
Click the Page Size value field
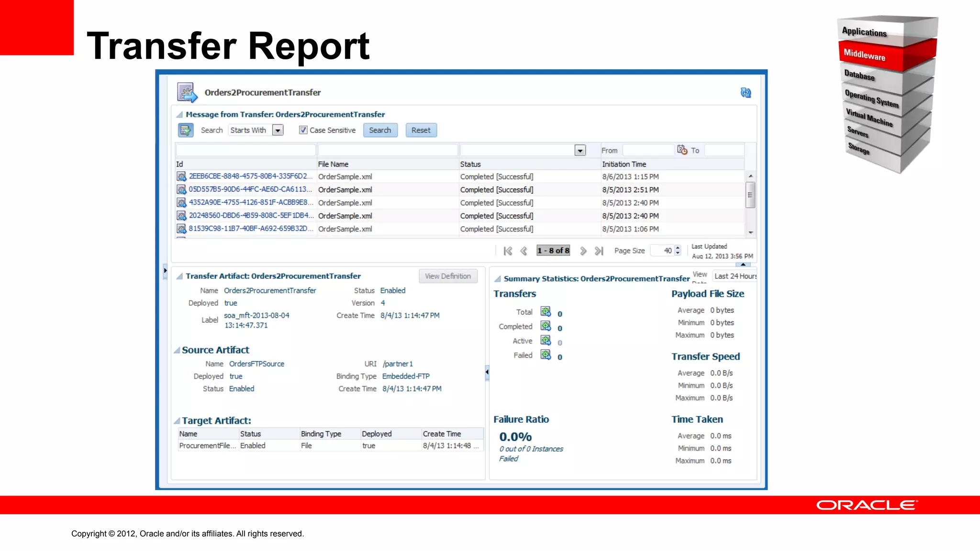[663, 251]
